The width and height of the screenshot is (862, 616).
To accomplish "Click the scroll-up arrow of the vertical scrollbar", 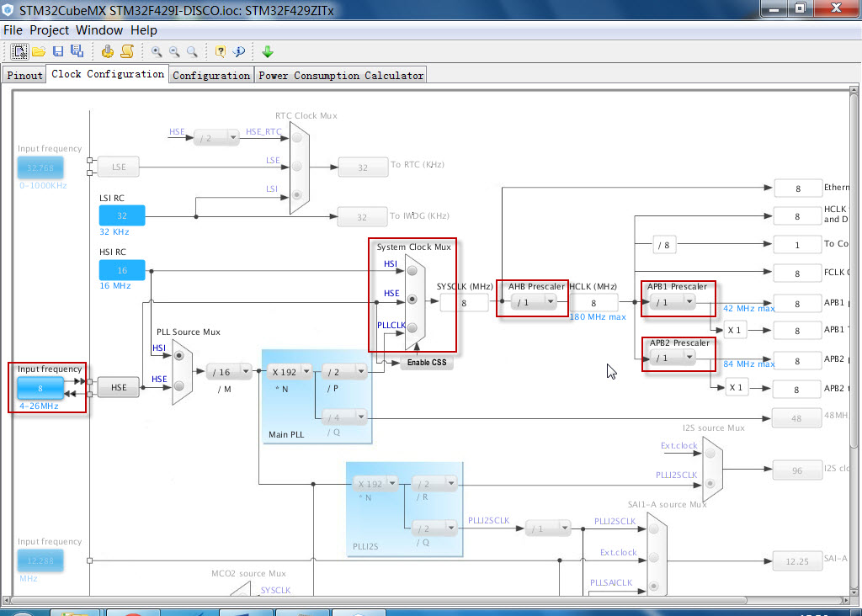I will point(854,89).
